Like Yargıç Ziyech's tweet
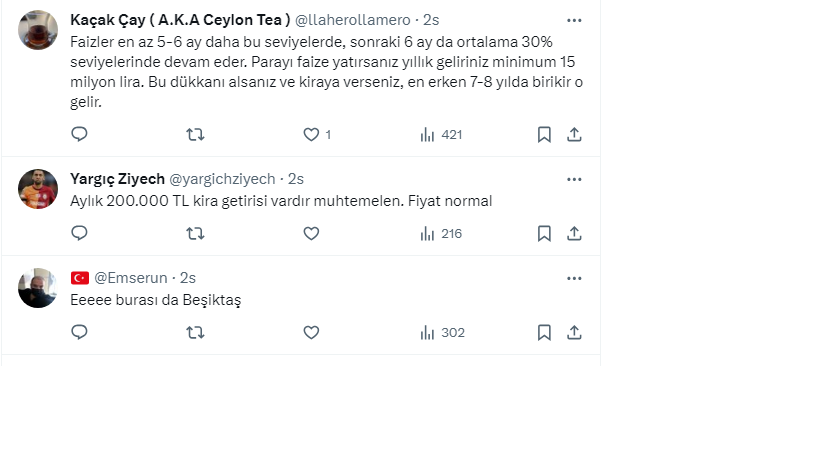 pos(311,233)
